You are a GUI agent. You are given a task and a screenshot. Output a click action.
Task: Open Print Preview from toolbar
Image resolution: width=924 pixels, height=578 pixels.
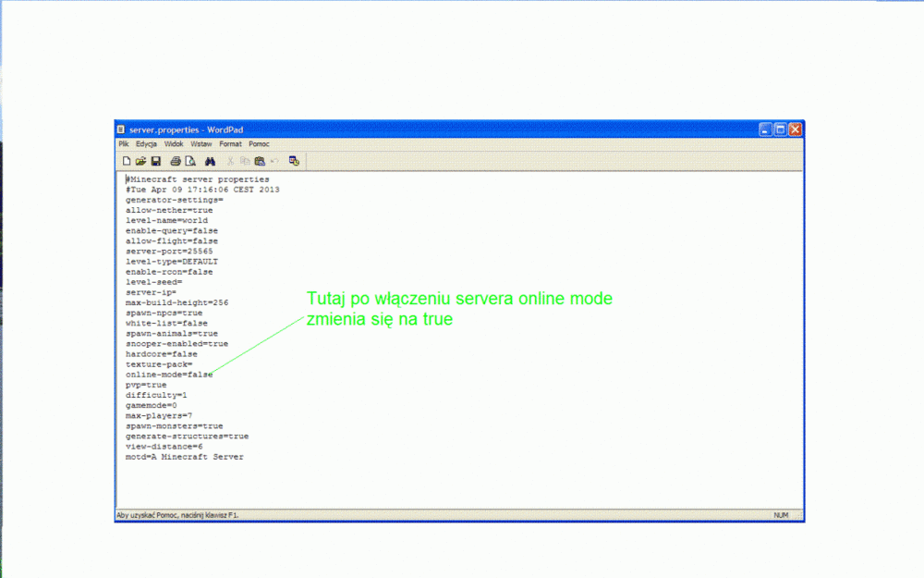190,161
